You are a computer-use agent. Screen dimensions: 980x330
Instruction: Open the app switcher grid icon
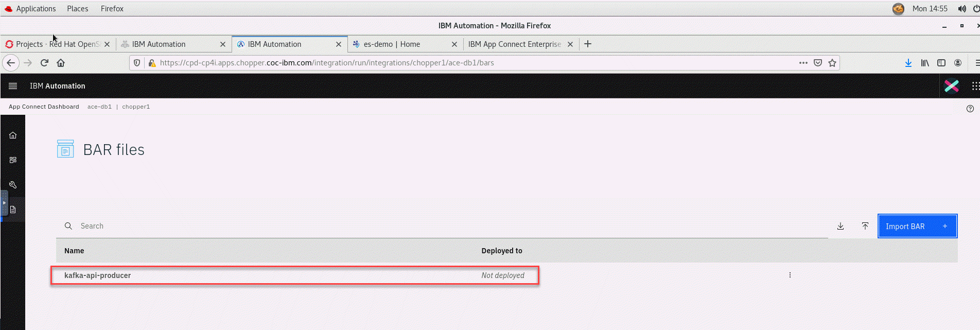(975, 86)
